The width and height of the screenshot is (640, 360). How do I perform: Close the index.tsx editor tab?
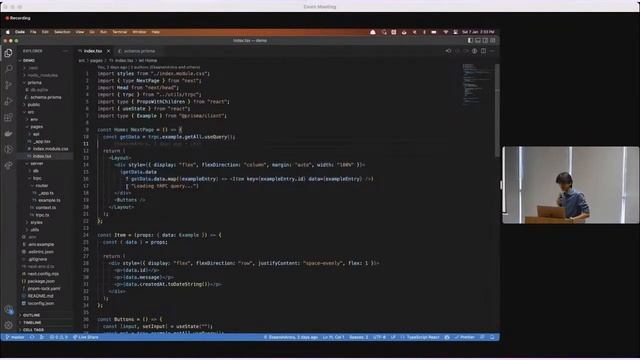pyautogui.click(x=108, y=51)
